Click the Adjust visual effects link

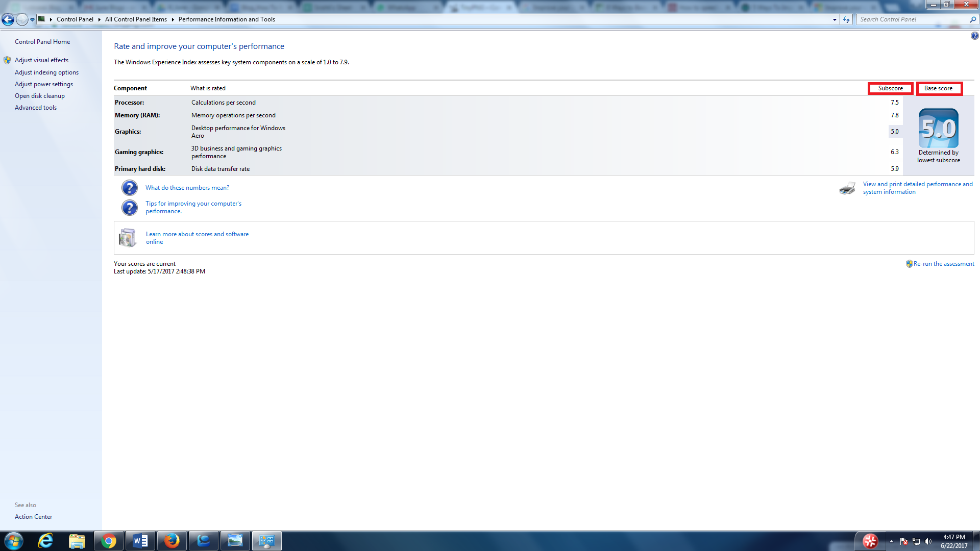click(41, 60)
